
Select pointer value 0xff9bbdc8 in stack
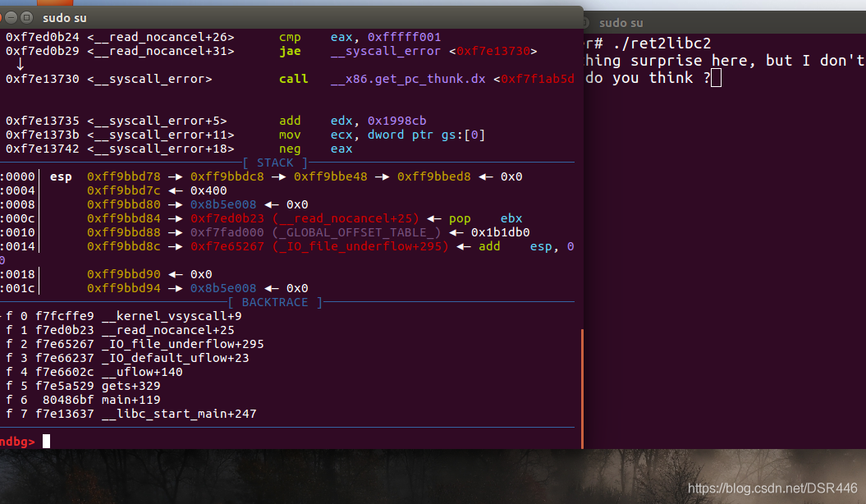pos(227,176)
